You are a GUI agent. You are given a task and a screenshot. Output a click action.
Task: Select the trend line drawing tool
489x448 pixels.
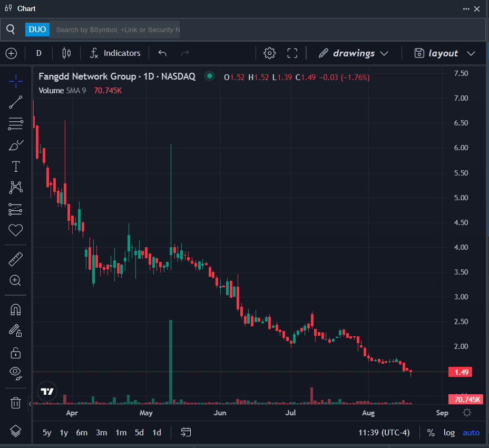[16, 102]
